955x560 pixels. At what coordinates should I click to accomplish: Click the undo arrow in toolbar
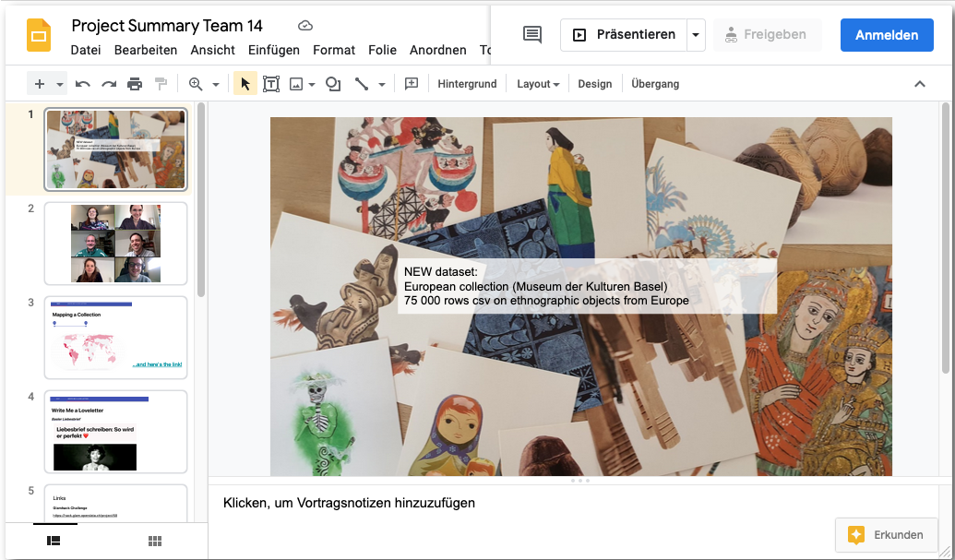click(x=83, y=84)
